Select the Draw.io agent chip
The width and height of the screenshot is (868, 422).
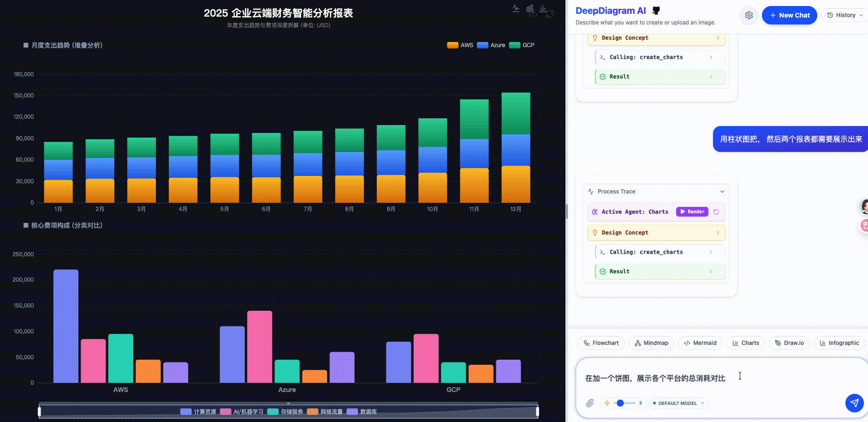(789, 343)
